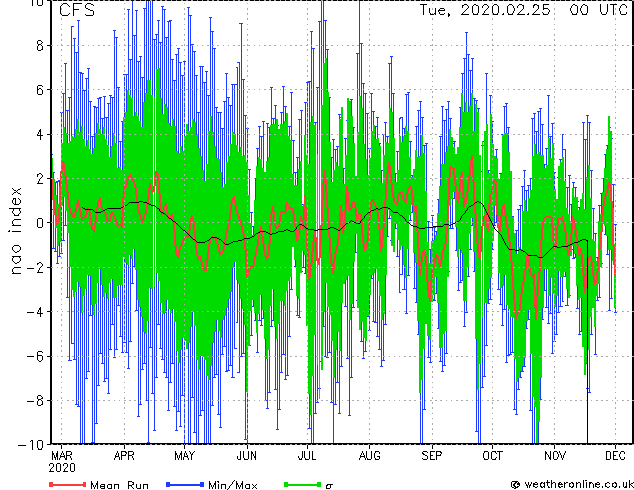
Task: Click the OCT x-axis month label
Action: point(492,456)
